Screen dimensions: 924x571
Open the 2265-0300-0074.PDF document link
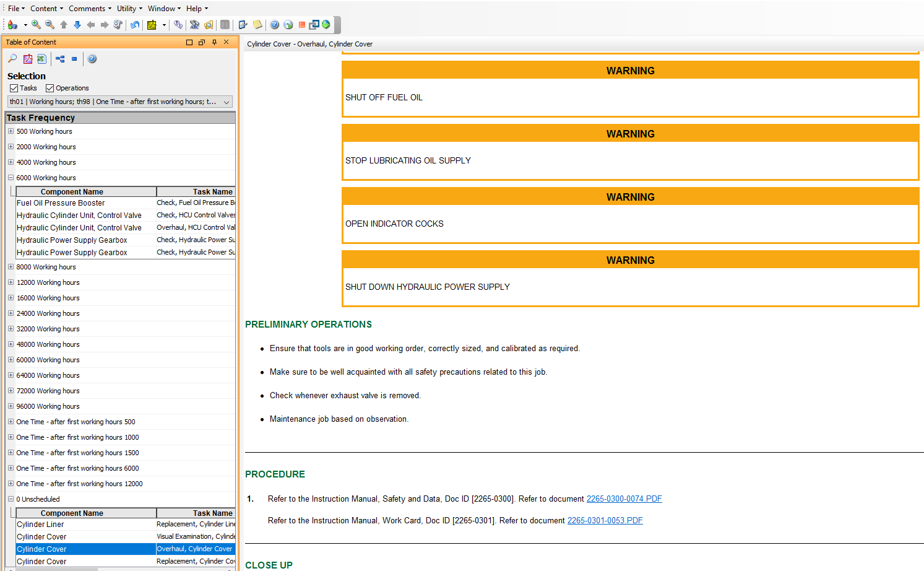[624, 499]
